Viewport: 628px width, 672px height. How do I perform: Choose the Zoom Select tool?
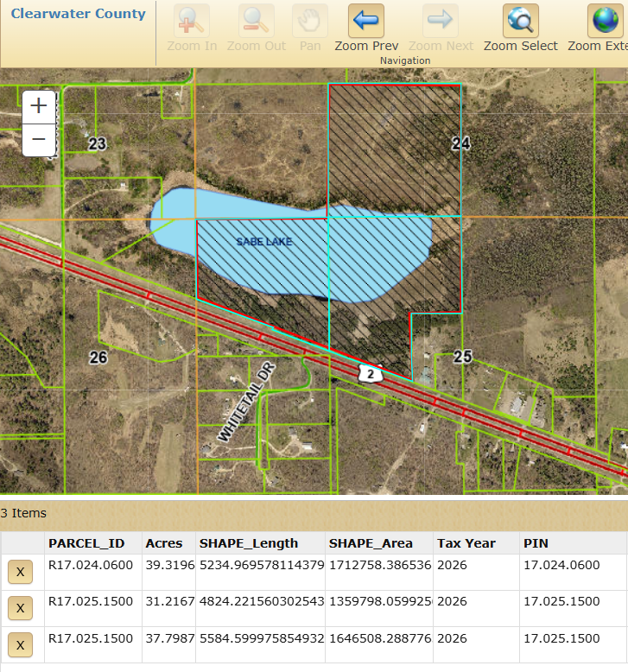(521, 21)
